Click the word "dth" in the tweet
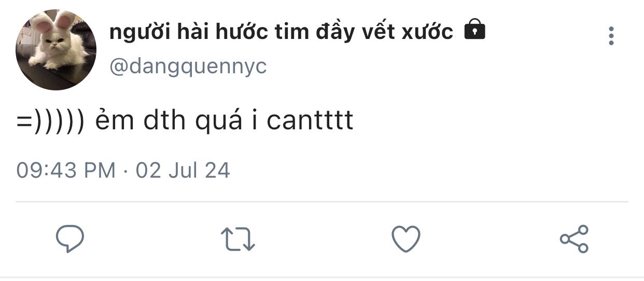Viewport: 644px width, 281px height. click(164, 121)
